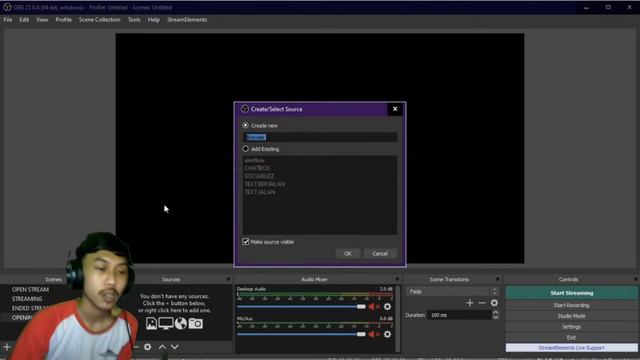This screenshot has height=360, width=640.
Task: Open the Profile menu
Action: pyautogui.click(x=63, y=20)
